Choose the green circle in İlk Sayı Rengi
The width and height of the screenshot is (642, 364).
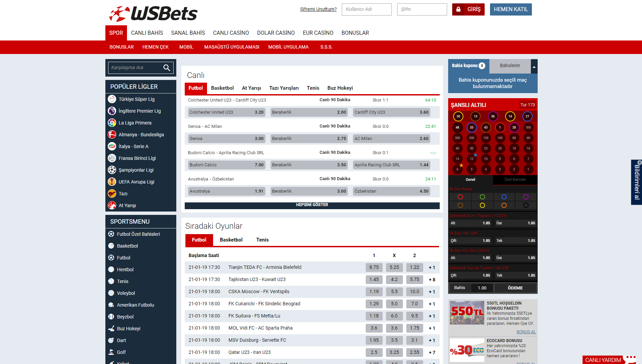click(x=482, y=197)
